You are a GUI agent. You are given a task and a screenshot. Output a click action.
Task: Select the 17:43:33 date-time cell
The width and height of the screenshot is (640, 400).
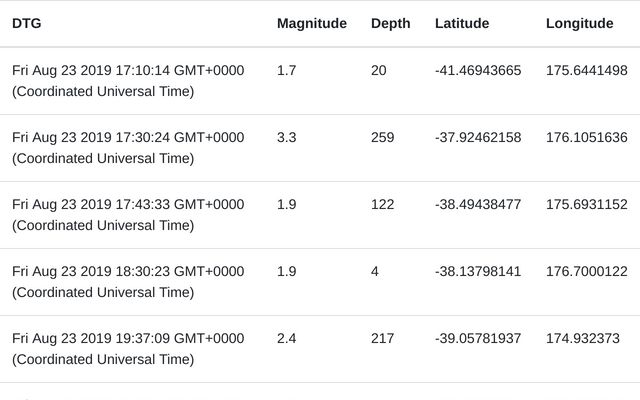128,215
